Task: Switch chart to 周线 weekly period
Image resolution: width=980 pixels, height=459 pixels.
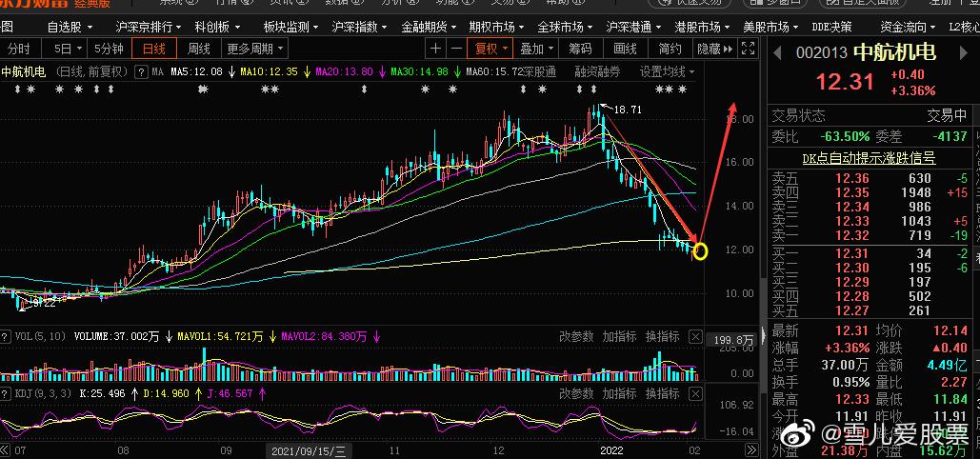Action: 199,49
